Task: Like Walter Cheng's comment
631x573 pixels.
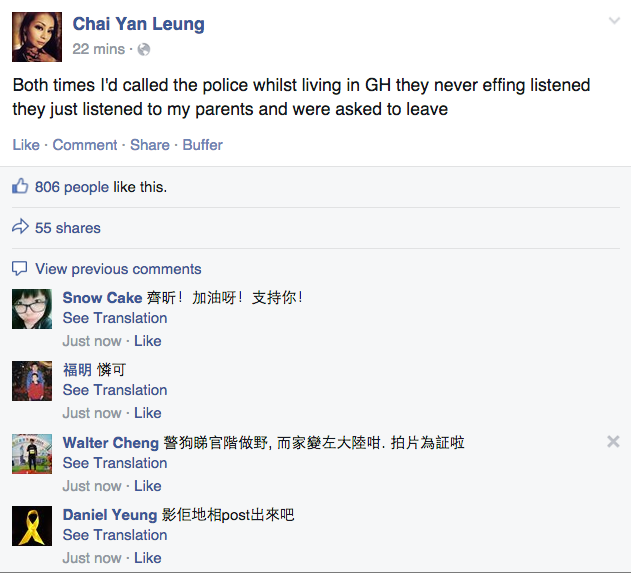Action: tap(148, 486)
